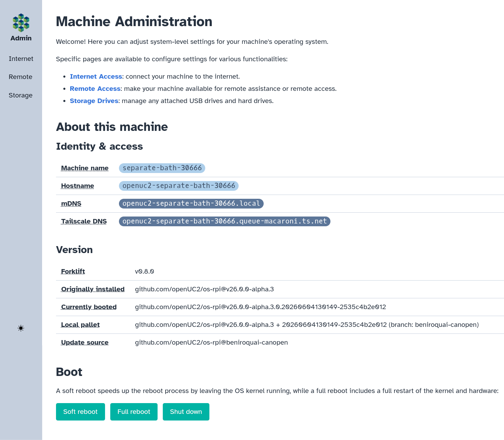Open the Remote sidebar page
This screenshot has width=504, height=440.
pos(21,77)
